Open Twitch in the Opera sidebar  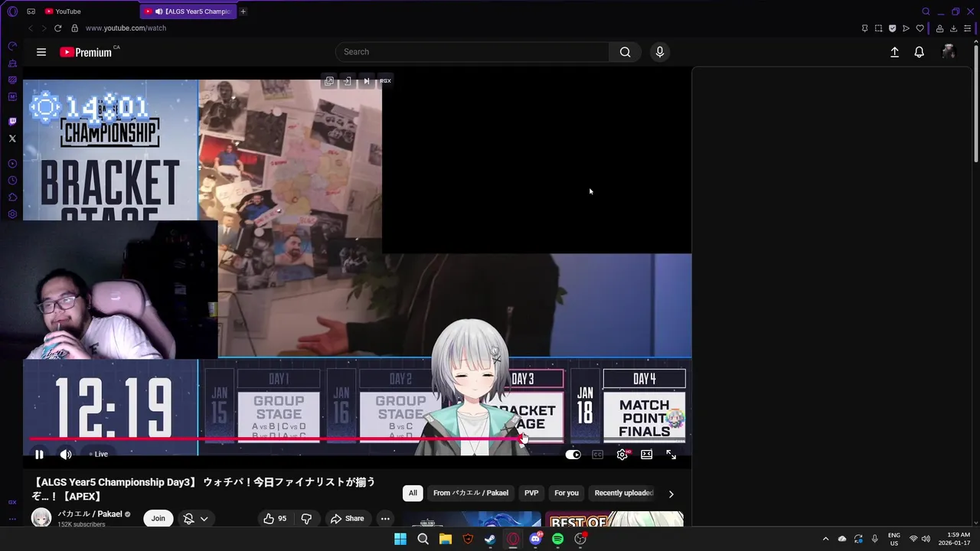pyautogui.click(x=12, y=122)
